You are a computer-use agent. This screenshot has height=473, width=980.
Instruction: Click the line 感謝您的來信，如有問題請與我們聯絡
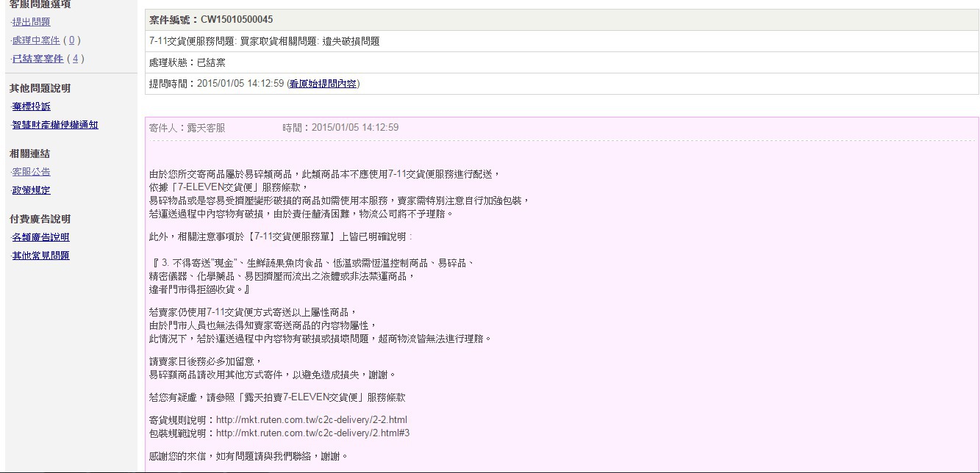coord(248,456)
